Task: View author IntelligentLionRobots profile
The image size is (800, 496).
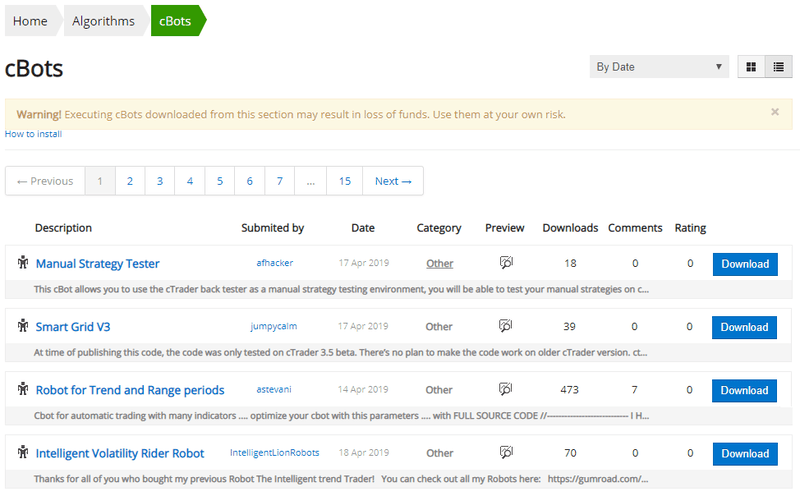Action: coord(274,453)
